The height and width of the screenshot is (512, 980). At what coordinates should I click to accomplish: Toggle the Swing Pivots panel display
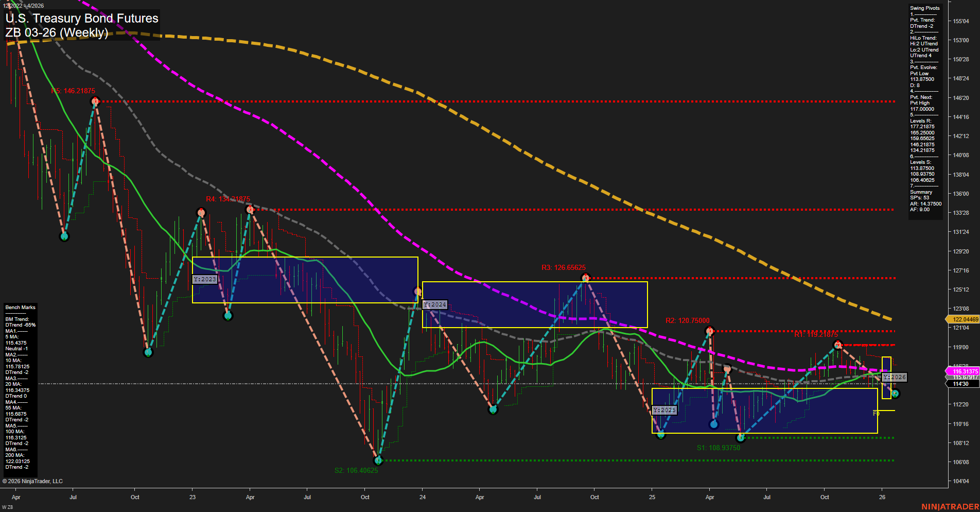(925, 8)
